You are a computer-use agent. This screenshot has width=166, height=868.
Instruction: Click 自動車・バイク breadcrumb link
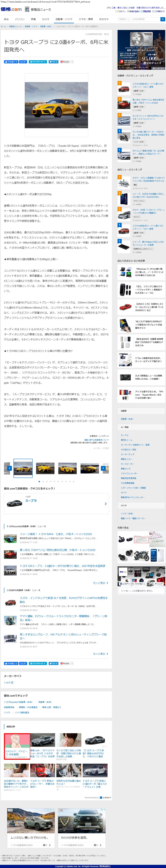[31, 26]
